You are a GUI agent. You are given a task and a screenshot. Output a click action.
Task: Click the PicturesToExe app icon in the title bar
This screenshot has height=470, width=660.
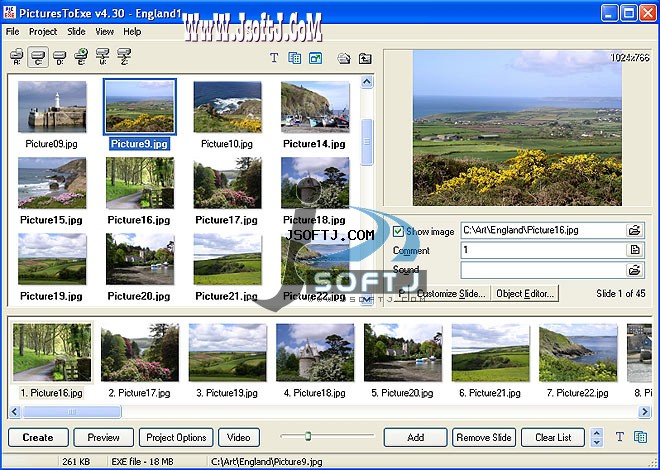(x=9, y=12)
